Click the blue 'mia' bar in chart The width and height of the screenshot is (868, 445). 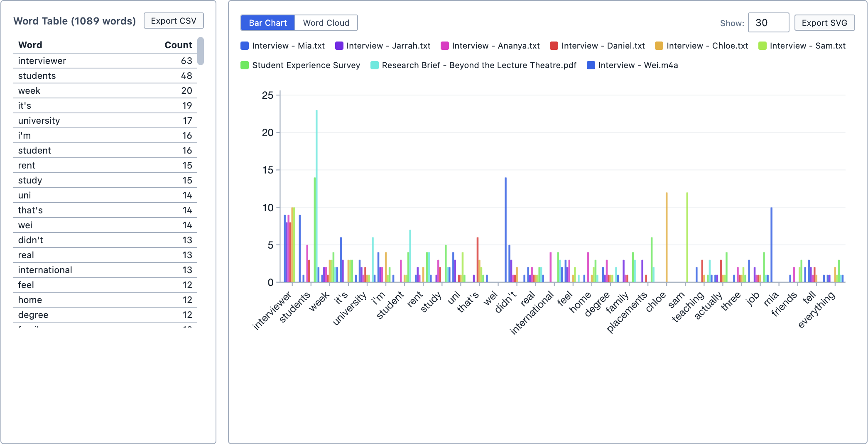[772, 245]
